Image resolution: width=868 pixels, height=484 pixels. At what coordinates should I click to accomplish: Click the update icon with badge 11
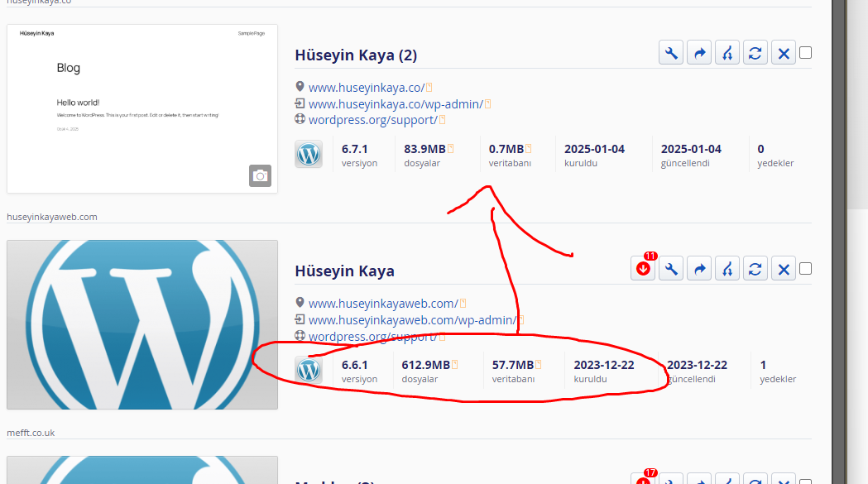click(x=643, y=269)
